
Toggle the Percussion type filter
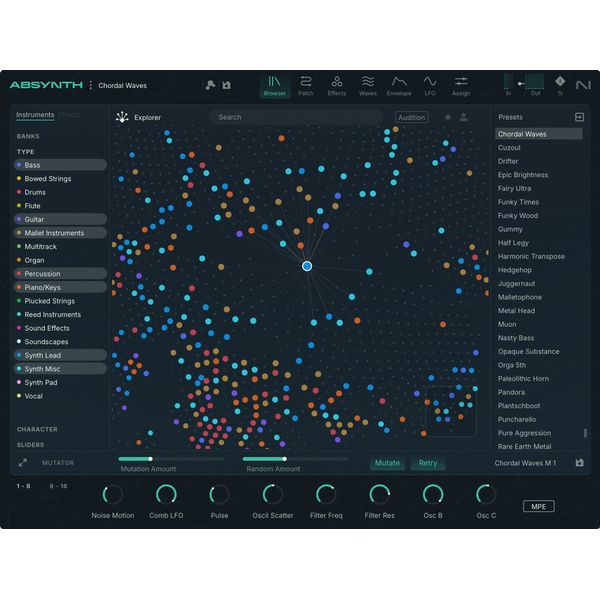[60, 274]
